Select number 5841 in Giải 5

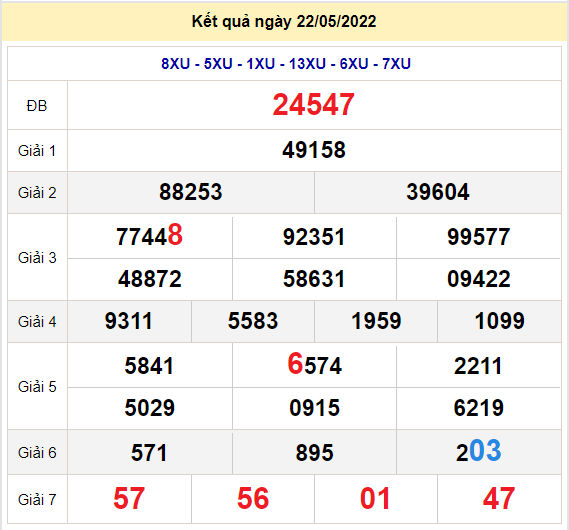149,366
